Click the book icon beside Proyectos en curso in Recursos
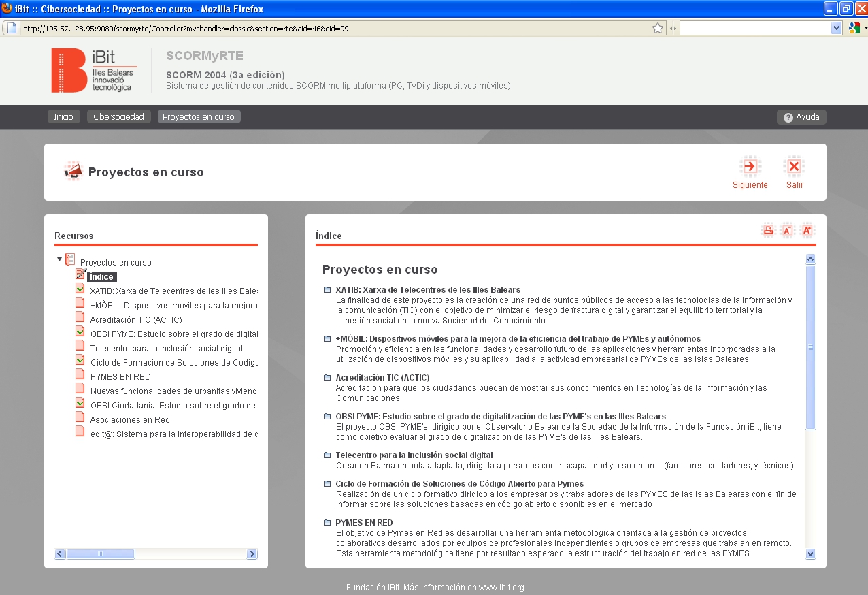This screenshot has height=595, width=868. 70,259
